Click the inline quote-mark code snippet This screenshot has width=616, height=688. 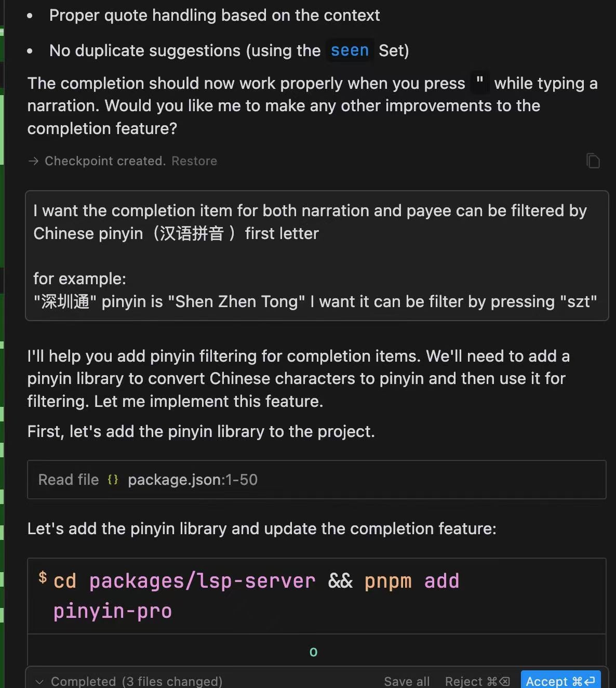(479, 83)
